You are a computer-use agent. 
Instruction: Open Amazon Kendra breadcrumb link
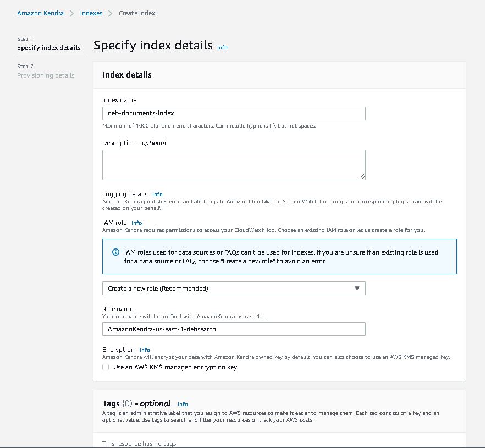coord(40,13)
